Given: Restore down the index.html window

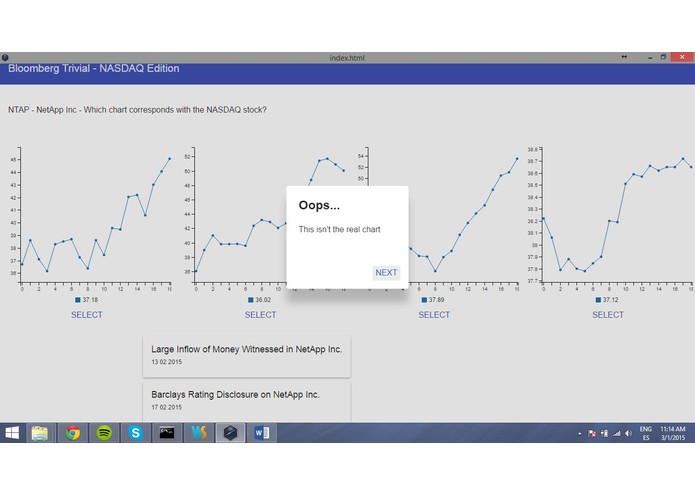Looking at the screenshot, I should (x=664, y=57).
